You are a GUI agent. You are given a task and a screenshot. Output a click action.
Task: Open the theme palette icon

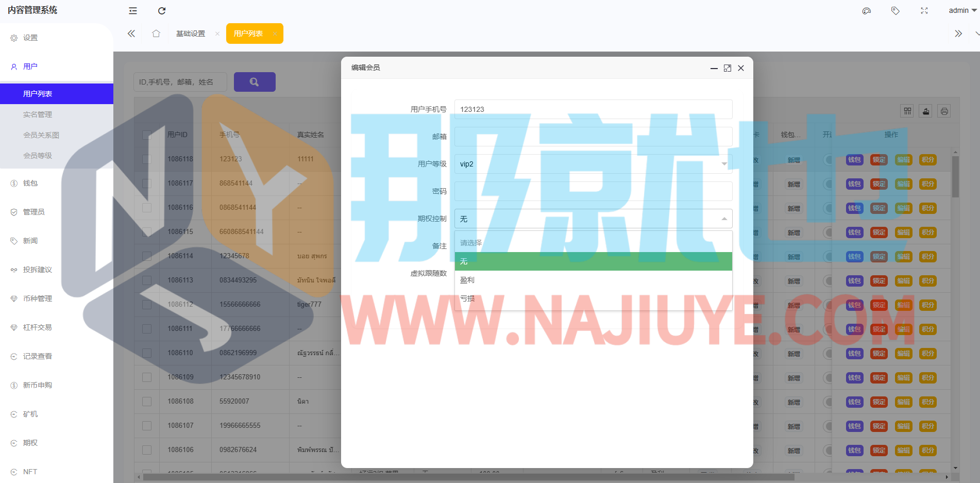click(x=867, y=11)
